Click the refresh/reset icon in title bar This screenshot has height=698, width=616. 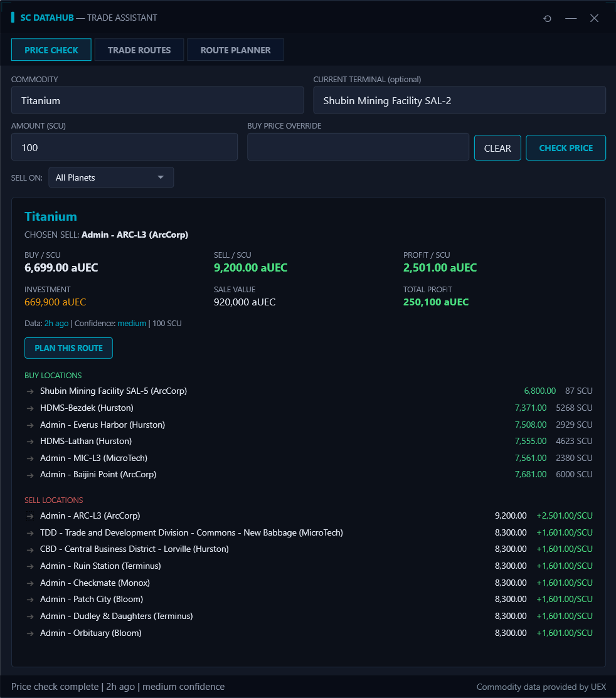coord(548,18)
